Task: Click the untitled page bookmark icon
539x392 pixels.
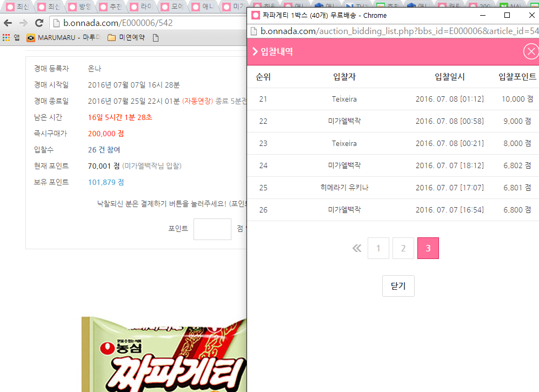Action: [x=156, y=38]
